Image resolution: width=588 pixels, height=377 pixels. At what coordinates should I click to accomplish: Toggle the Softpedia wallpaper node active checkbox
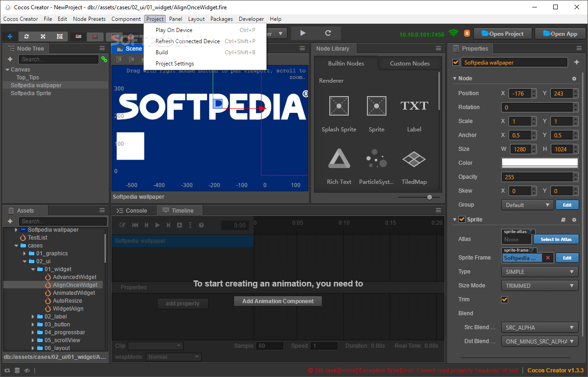point(456,62)
